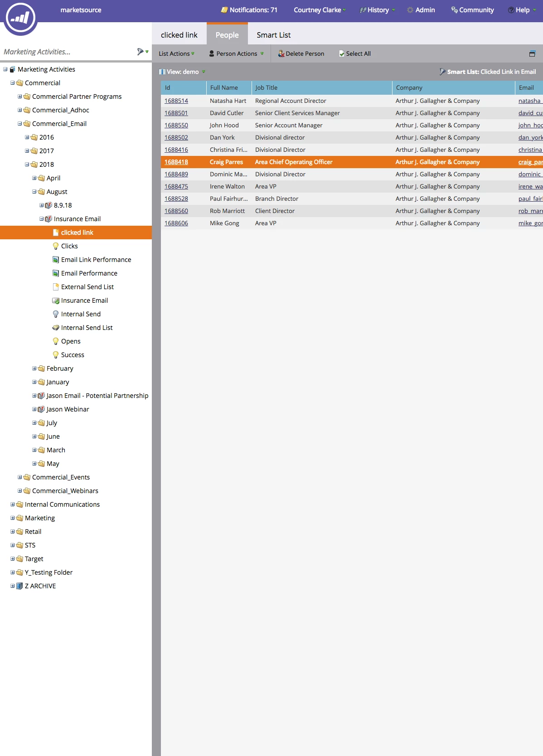This screenshot has height=756, width=543.
Task: Sort by the Job Title column header
Action: [x=322, y=87]
